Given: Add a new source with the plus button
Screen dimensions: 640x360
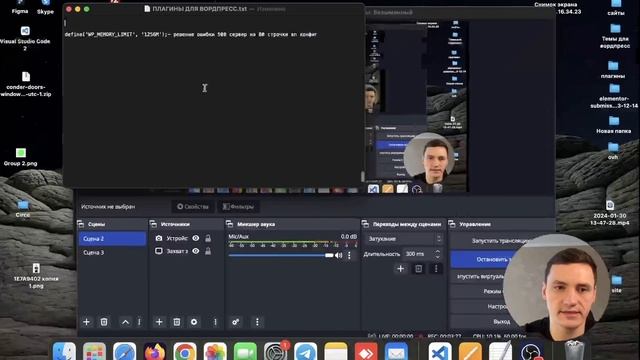Looking at the screenshot, I should pos(159,322).
